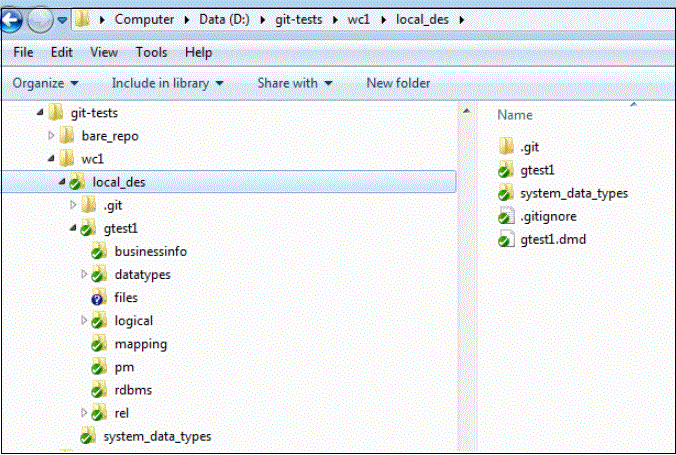Click .gitignore file icon in file list
The height and width of the screenshot is (455, 676).
coord(506,216)
